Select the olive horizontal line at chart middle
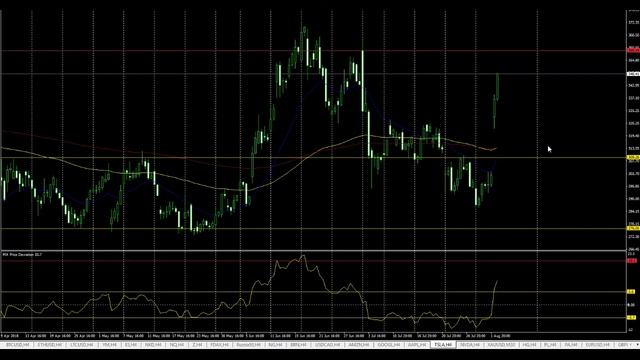 (x=313, y=157)
